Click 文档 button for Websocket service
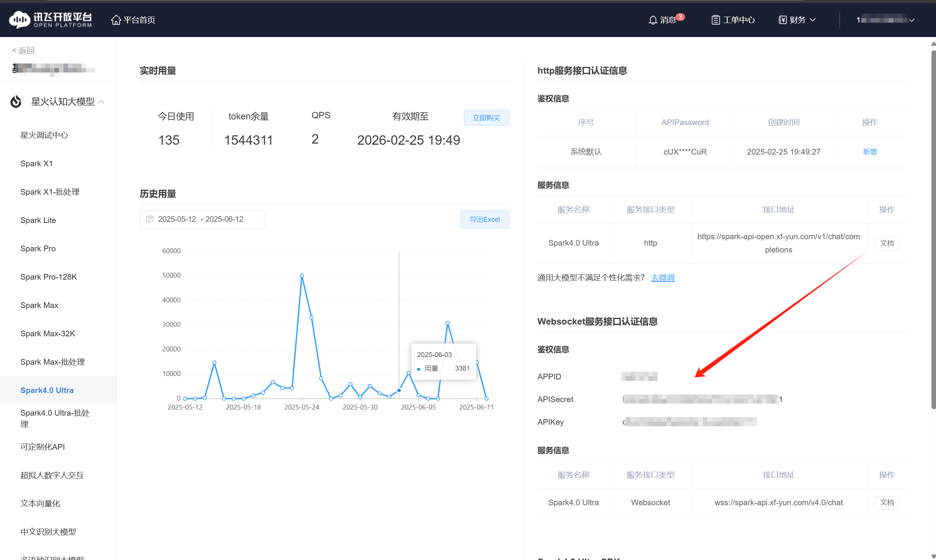This screenshot has height=560, width=936. 886,503
